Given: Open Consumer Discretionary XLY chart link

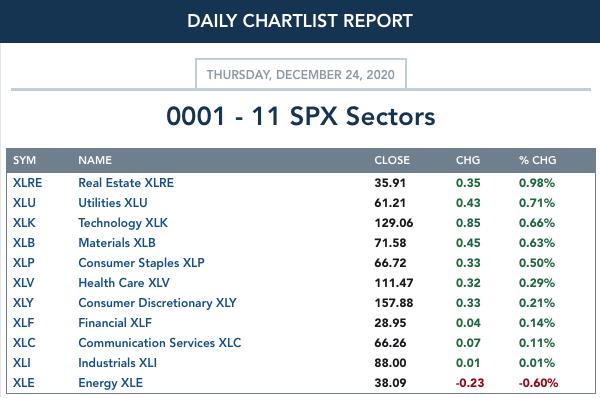Looking at the screenshot, I should (157, 303).
